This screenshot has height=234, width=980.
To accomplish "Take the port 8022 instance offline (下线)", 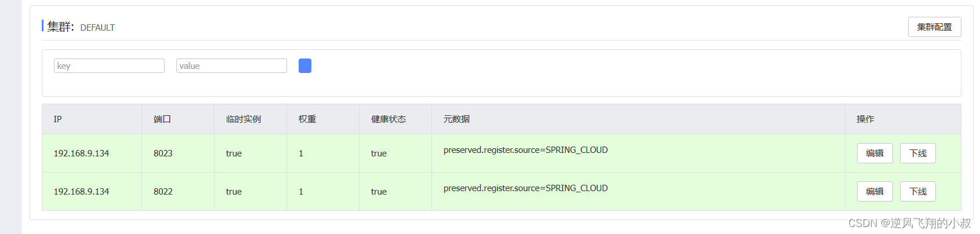I will (x=917, y=192).
